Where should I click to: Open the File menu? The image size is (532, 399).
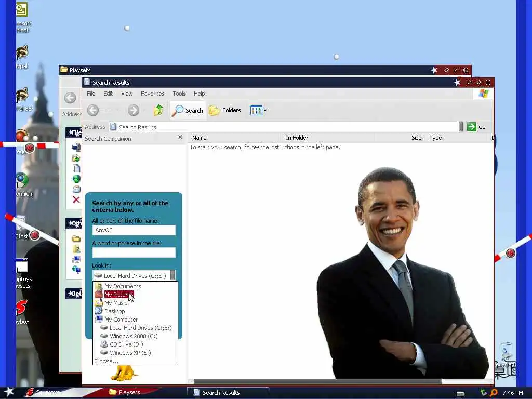tap(91, 94)
